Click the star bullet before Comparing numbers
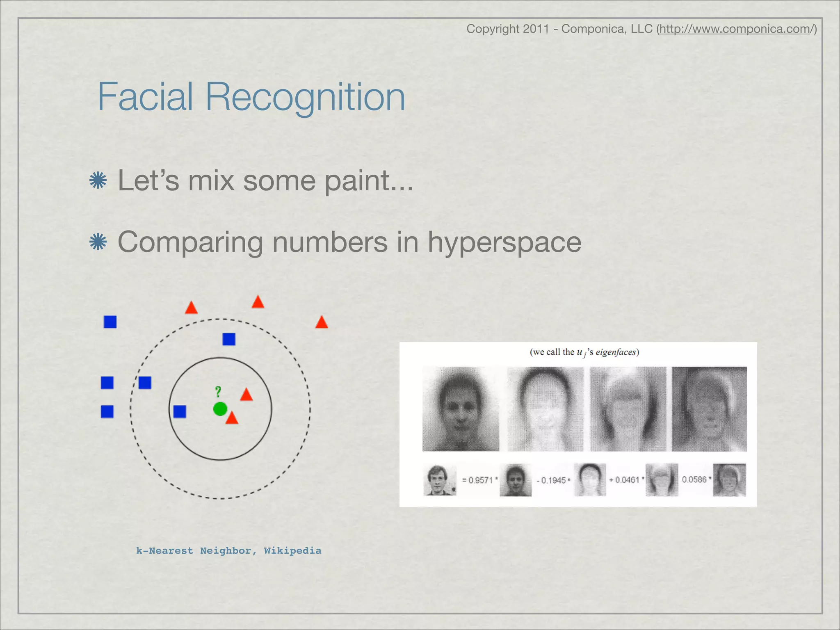840x630 pixels. click(x=98, y=242)
